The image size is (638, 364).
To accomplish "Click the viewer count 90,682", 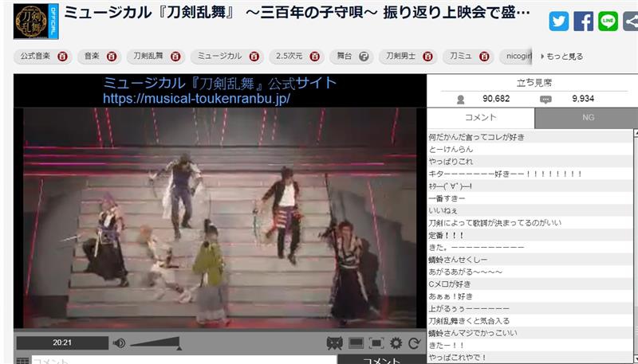I will pyautogui.click(x=496, y=99).
